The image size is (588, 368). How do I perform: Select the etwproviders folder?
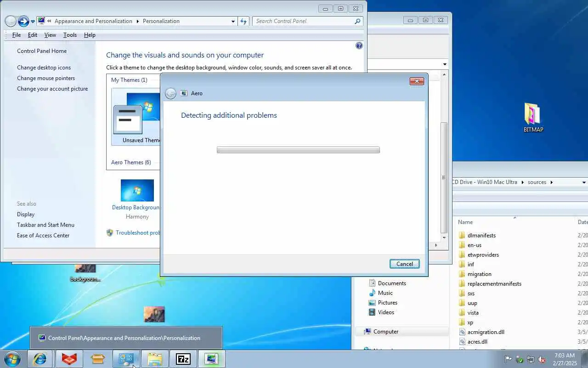[483, 255]
